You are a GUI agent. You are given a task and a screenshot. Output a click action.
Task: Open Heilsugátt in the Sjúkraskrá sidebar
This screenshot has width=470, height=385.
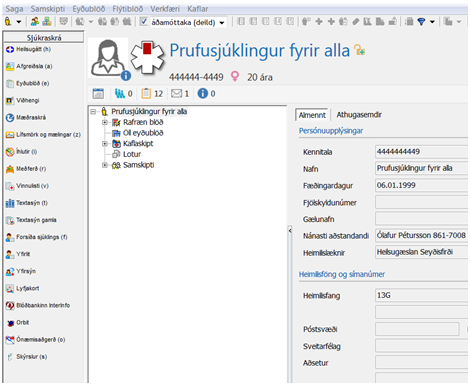click(x=28, y=49)
